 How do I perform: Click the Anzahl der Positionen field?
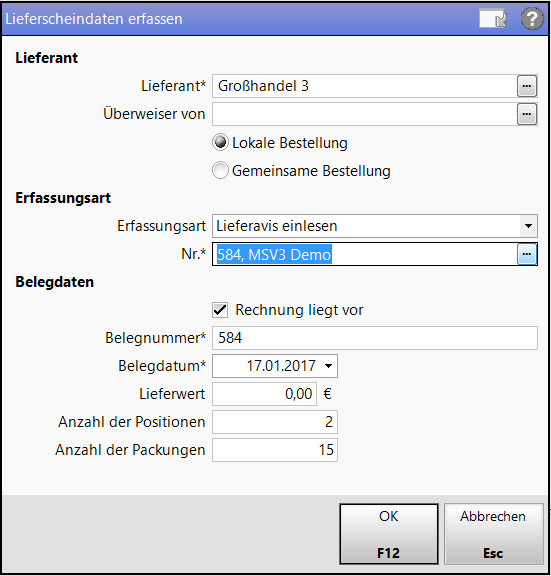point(275,422)
